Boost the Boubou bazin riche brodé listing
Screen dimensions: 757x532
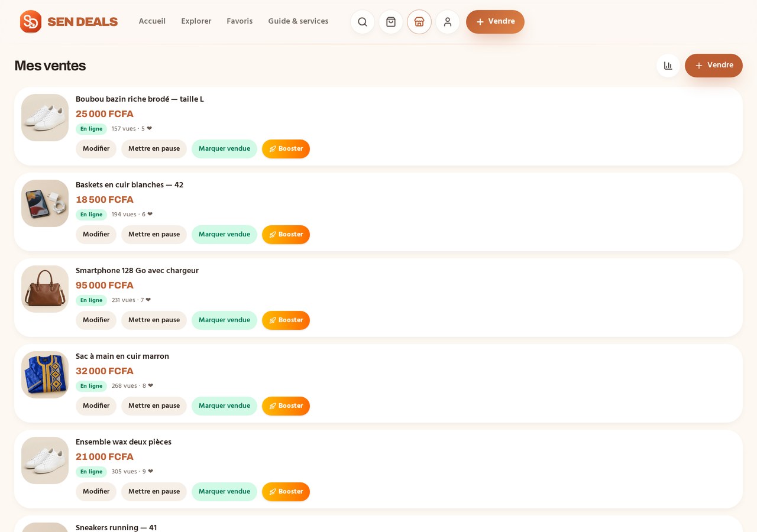coord(286,149)
